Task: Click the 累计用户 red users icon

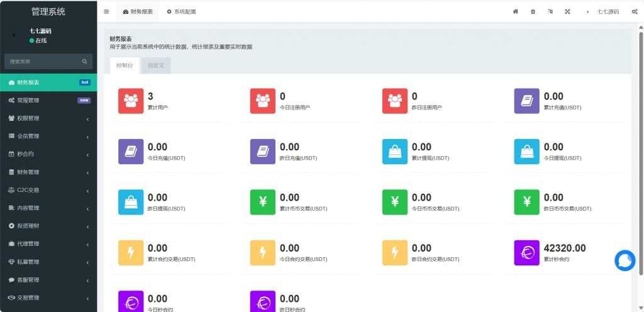Action: click(x=131, y=101)
